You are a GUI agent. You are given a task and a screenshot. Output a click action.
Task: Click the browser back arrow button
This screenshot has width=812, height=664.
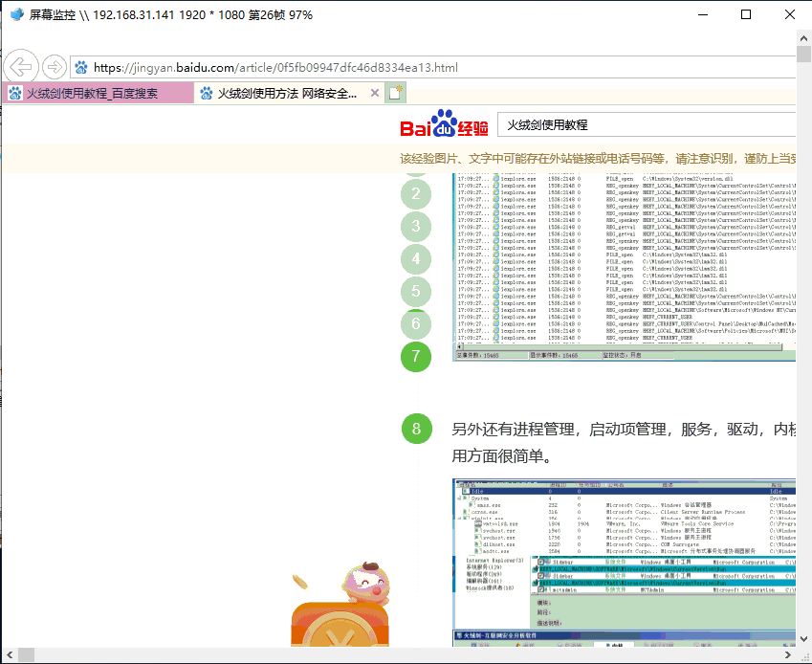click(21, 67)
